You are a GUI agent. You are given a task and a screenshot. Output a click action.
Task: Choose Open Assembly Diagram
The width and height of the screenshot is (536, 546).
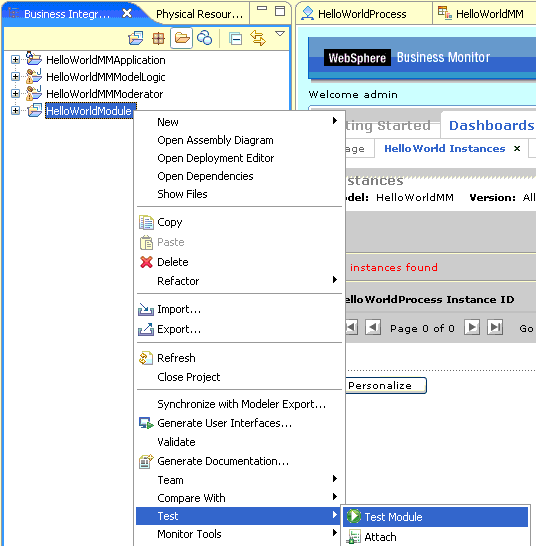pyautogui.click(x=239, y=140)
